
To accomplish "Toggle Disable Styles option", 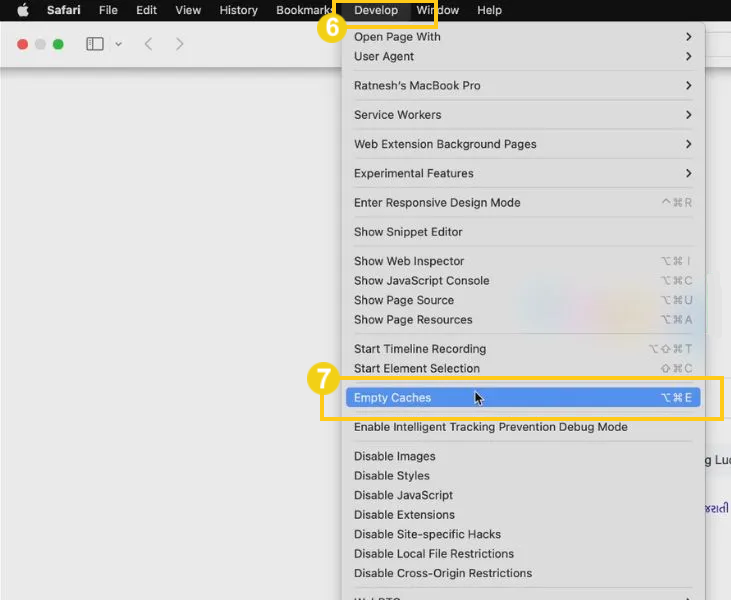I will [523, 476].
